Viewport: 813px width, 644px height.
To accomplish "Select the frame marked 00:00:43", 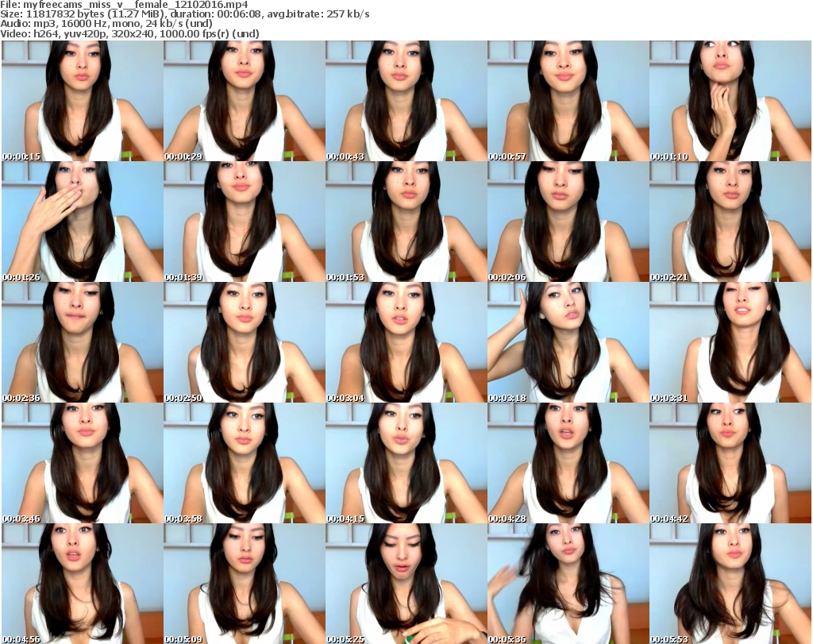I will [x=406, y=101].
